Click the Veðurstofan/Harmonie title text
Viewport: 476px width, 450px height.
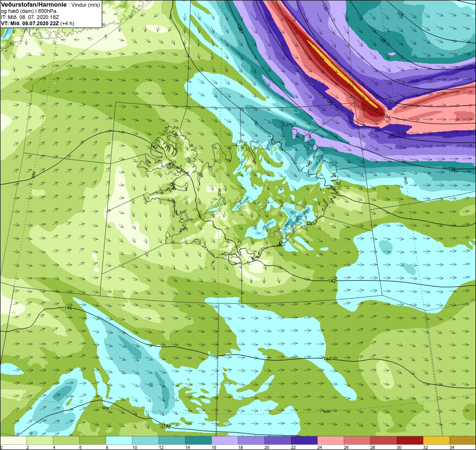point(33,5)
